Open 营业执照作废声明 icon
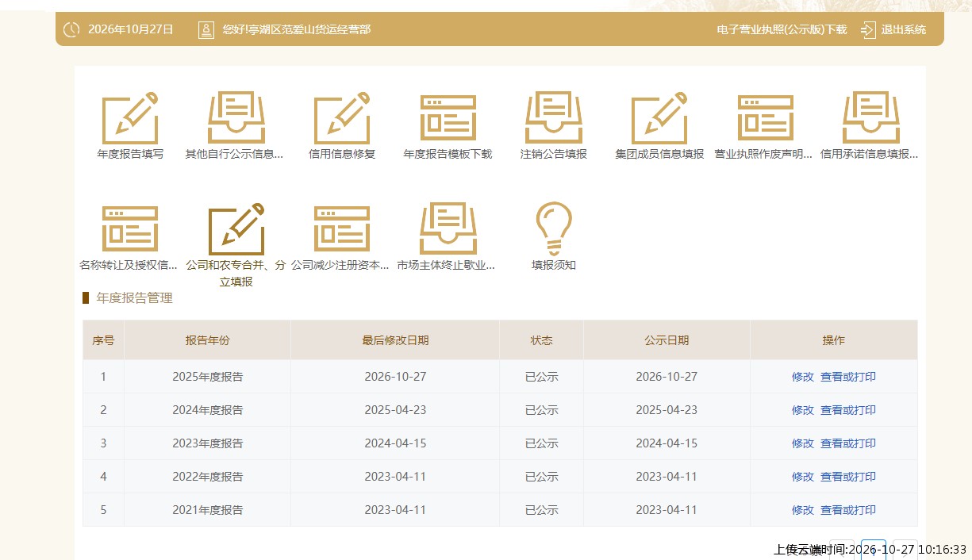 [x=765, y=118]
